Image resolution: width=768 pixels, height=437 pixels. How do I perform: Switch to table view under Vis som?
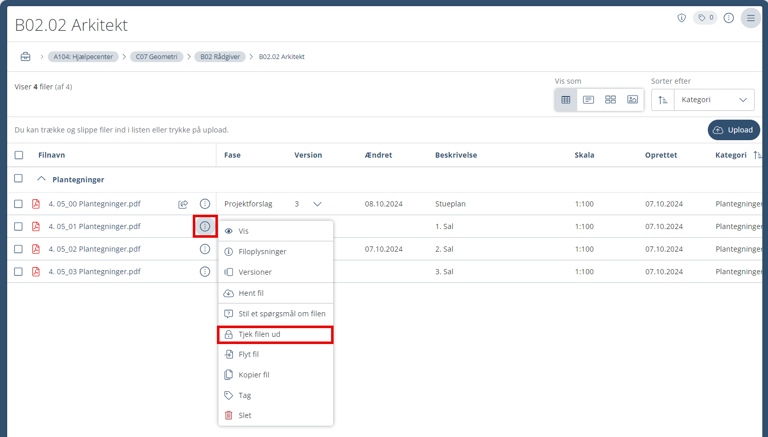tap(566, 100)
